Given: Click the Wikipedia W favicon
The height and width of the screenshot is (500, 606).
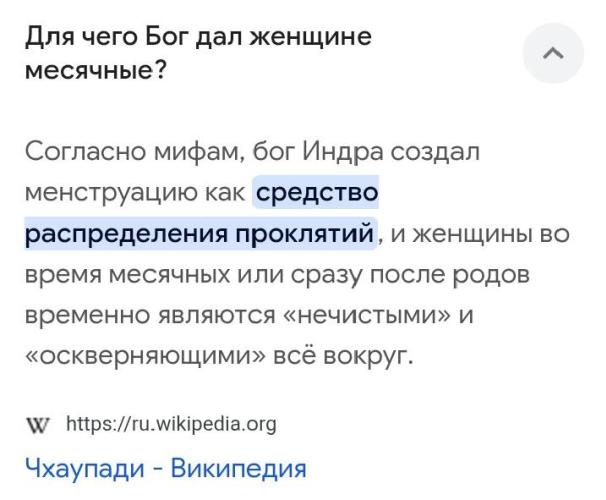Looking at the screenshot, I should (x=38, y=425).
